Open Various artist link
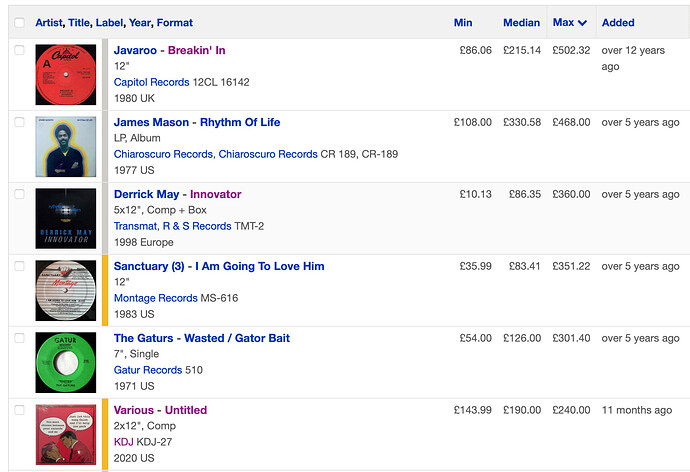 (134, 410)
